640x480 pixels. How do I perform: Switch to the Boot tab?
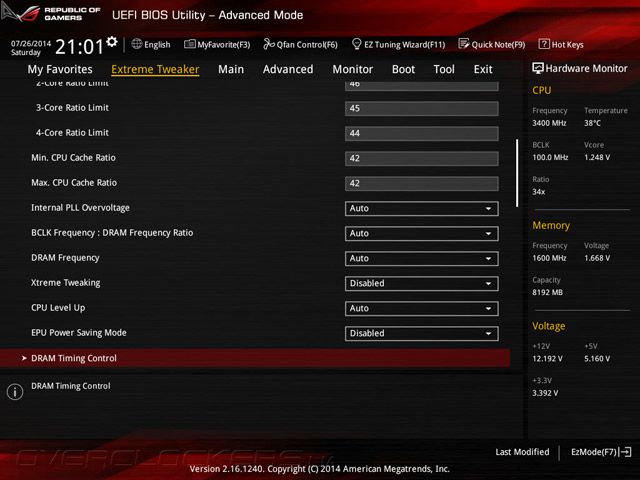tap(403, 69)
